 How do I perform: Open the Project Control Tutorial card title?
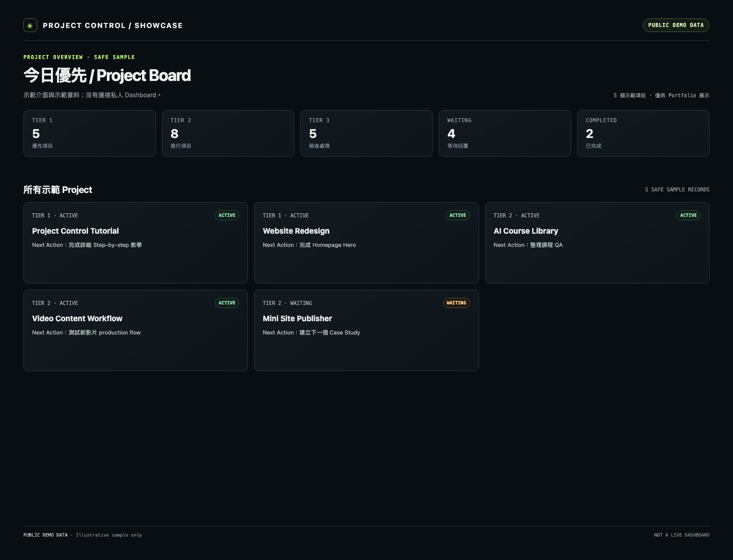(x=75, y=231)
